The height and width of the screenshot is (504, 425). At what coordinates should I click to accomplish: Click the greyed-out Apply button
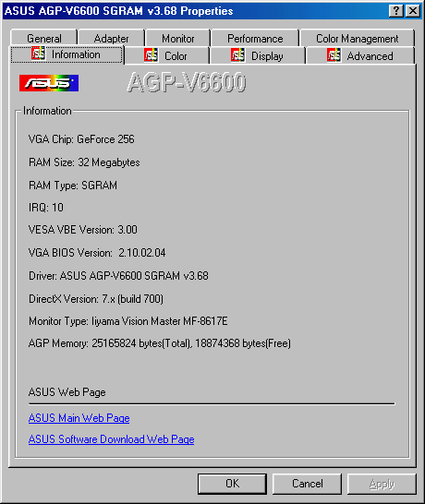click(382, 484)
